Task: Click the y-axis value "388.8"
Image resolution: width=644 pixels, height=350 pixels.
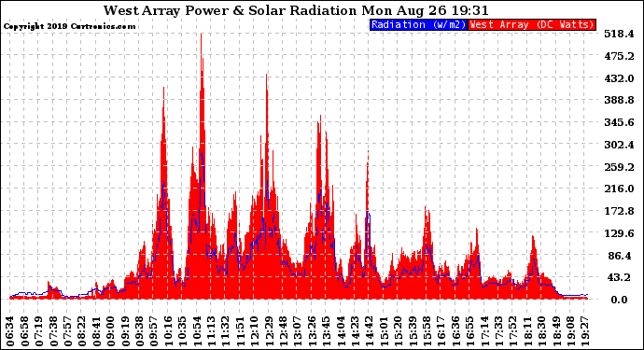Action: point(619,100)
